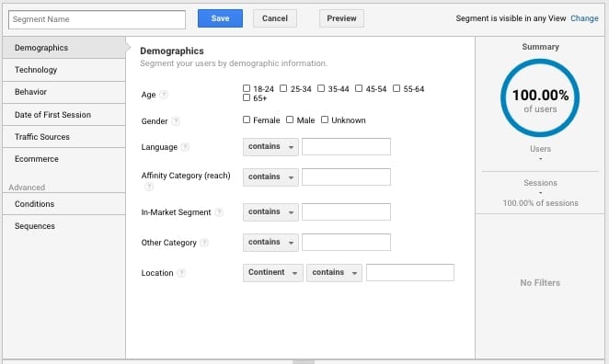609x364 pixels.
Task: Open the advanced Sequences tab
Action: (64, 226)
